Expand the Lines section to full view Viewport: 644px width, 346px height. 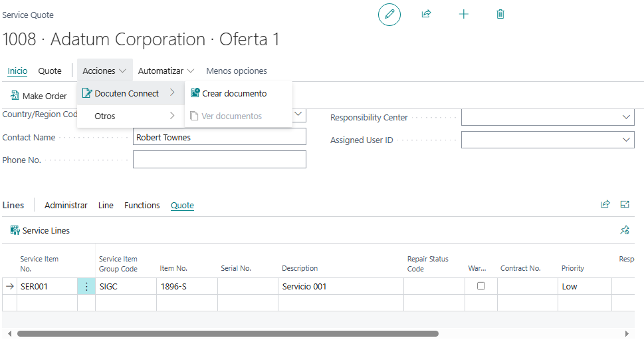click(625, 204)
